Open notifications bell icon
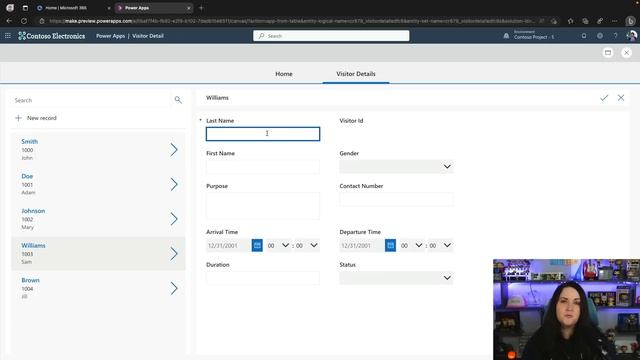640x360 pixels. coord(584,36)
